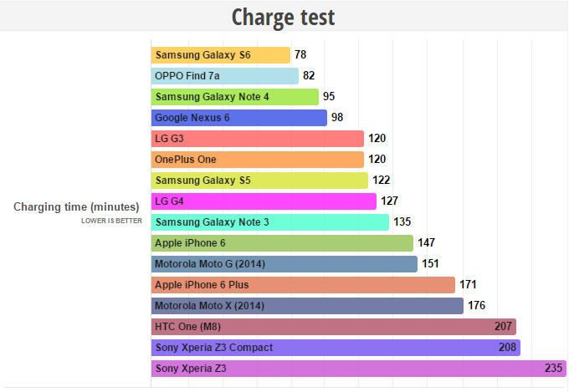
Task: Select the Apple iPhone 6 Plus bar
Action: coord(303,285)
